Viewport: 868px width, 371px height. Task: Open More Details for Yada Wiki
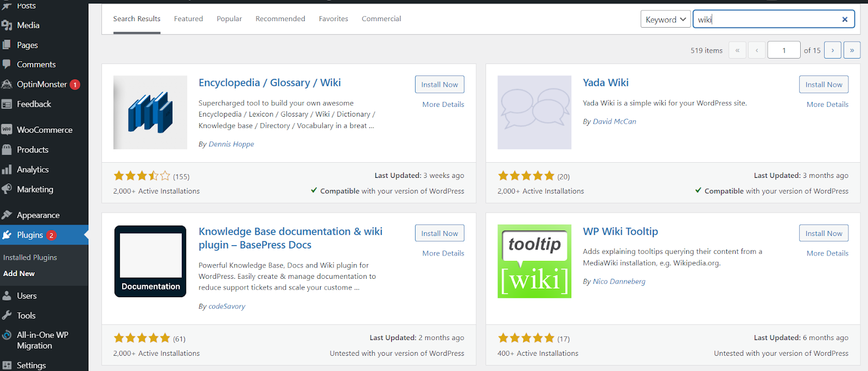click(x=827, y=104)
